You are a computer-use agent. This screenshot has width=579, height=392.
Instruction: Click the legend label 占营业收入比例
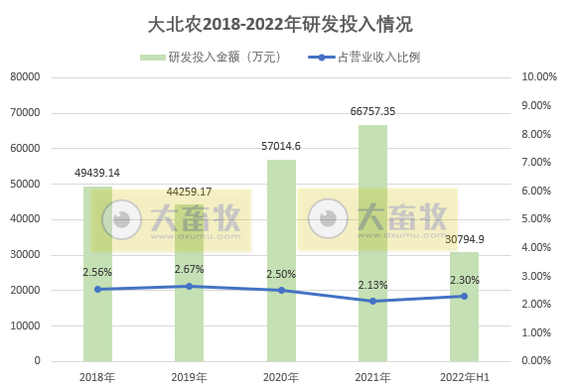(378, 58)
